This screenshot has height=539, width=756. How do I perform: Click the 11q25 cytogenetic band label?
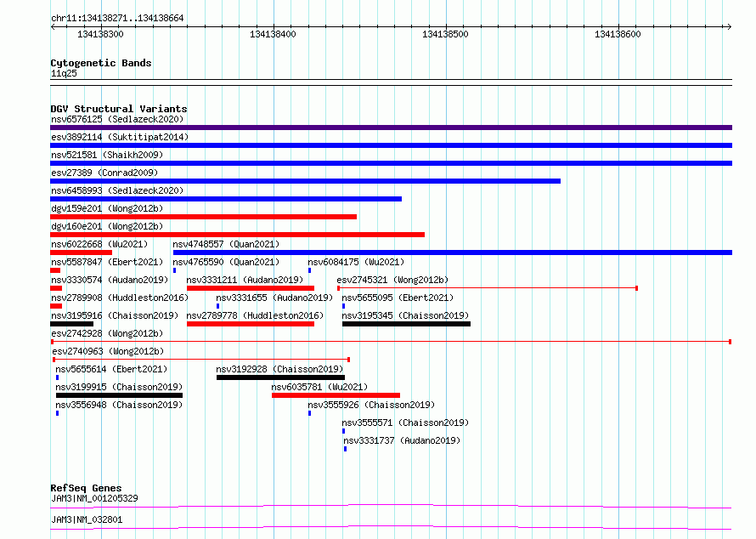(x=64, y=73)
